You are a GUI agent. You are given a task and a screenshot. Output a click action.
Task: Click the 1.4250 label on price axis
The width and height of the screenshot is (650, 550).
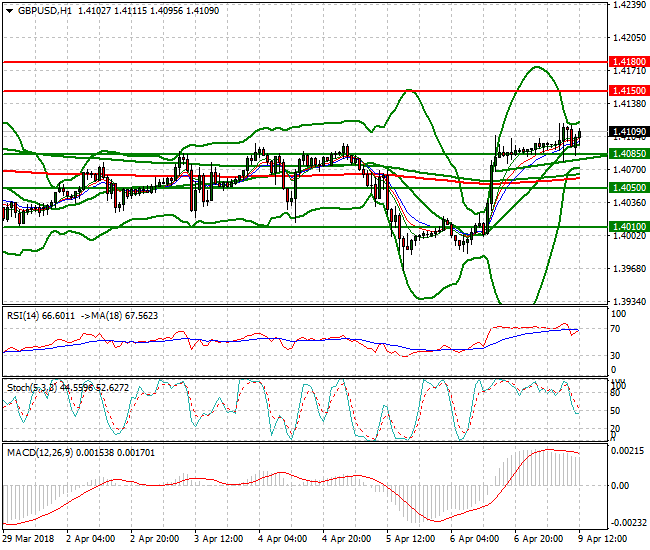coord(627,5)
